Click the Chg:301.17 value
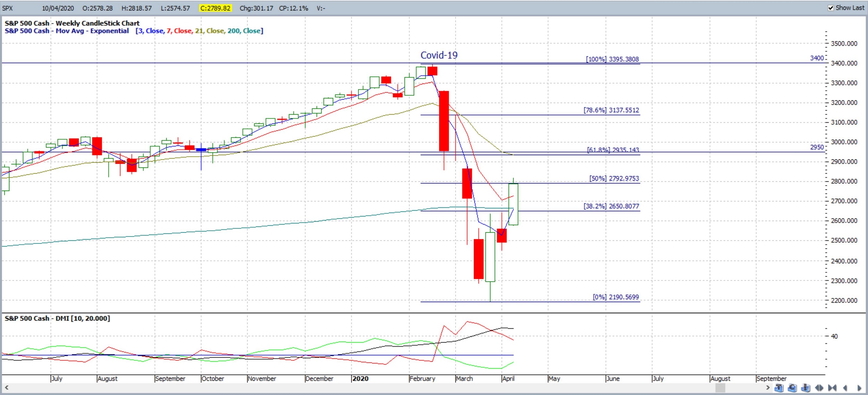Image resolution: width=868 pixels, height=395 pixels. (x=256, y=8)
